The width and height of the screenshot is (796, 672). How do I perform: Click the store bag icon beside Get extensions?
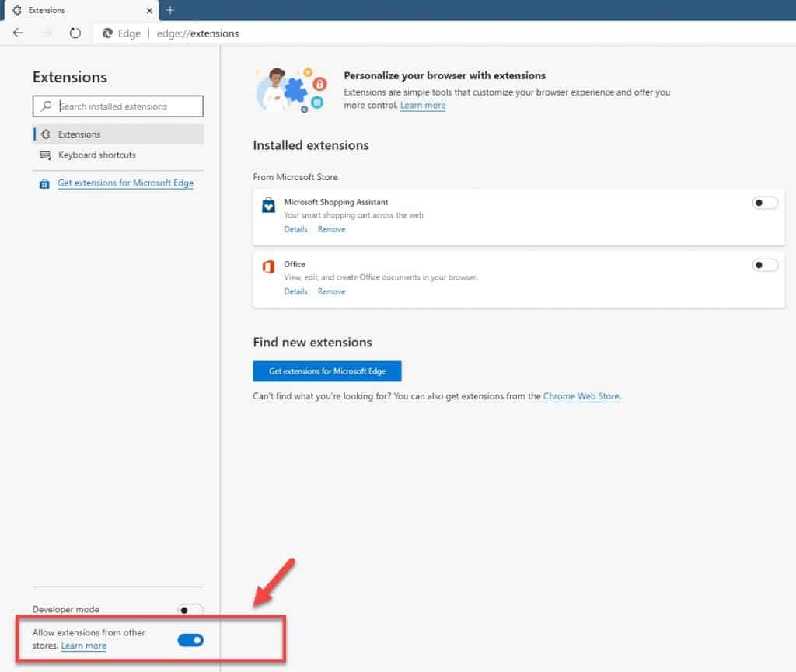[44, 183]
